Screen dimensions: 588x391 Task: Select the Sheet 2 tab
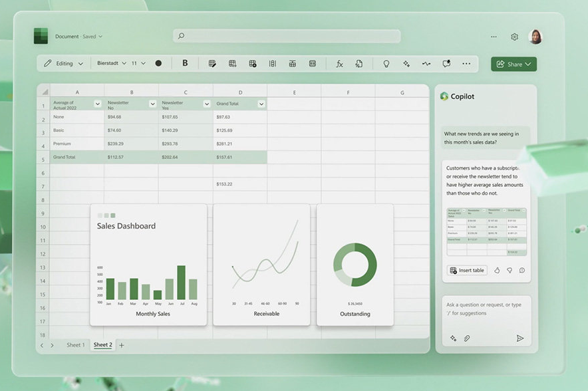tap(102, 345)
